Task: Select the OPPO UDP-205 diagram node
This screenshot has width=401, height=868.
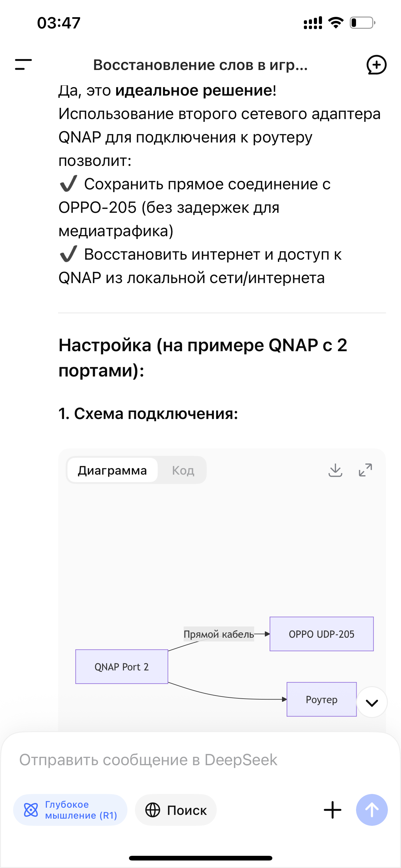Action: tap(322, 634)
